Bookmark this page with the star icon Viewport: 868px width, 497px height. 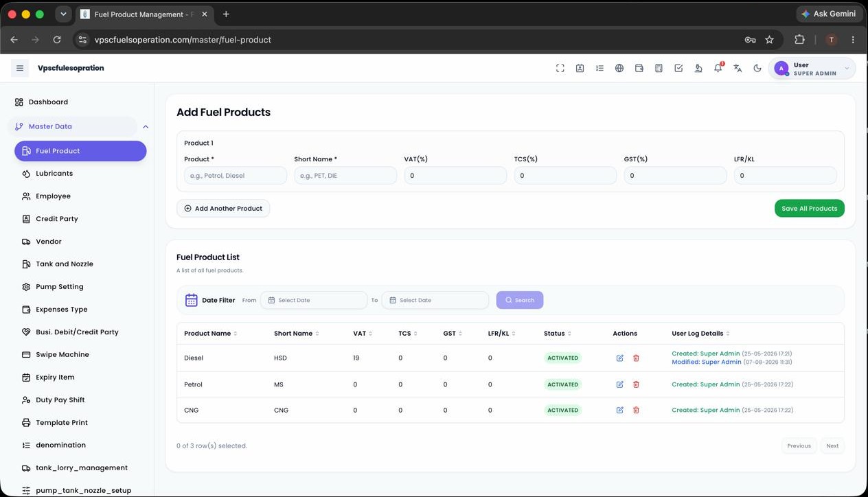click(770, 40)
